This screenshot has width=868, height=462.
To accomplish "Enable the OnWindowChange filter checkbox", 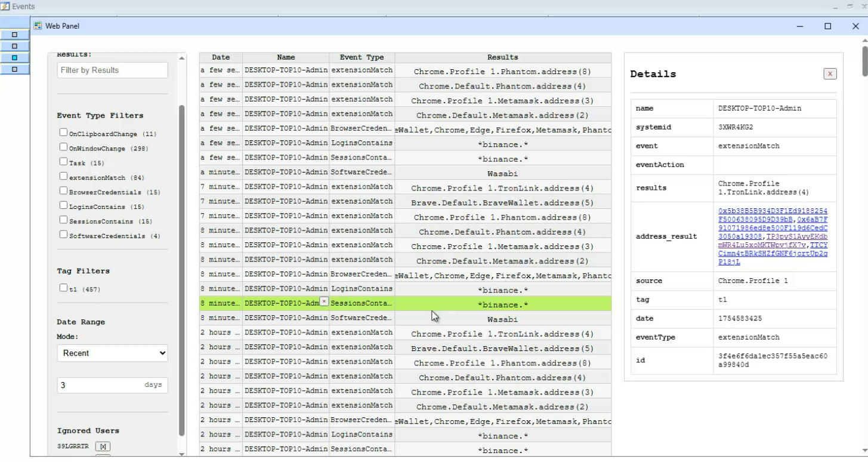I will click(63, 147).
